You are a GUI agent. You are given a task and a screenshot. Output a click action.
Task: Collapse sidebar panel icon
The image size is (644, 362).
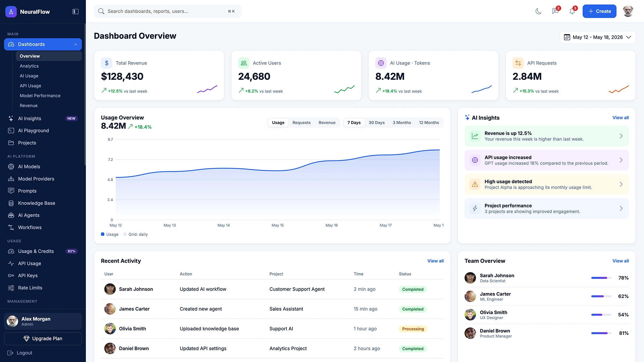[x=75, y=12]
